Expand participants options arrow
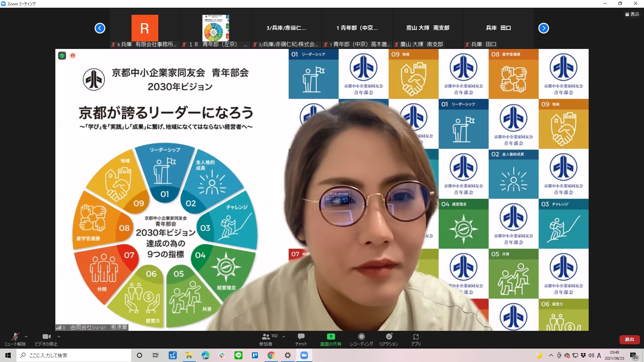 284,337
